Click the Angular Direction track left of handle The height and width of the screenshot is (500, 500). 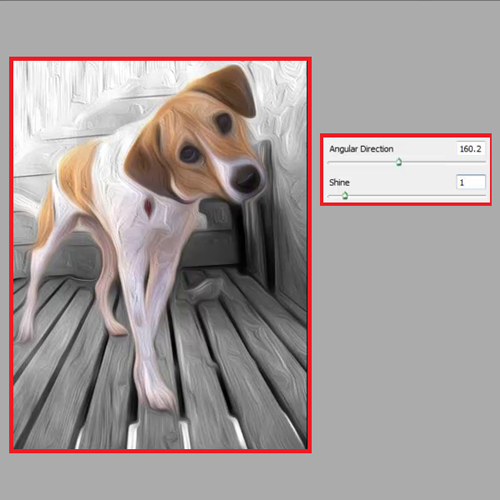coord(362,162)
